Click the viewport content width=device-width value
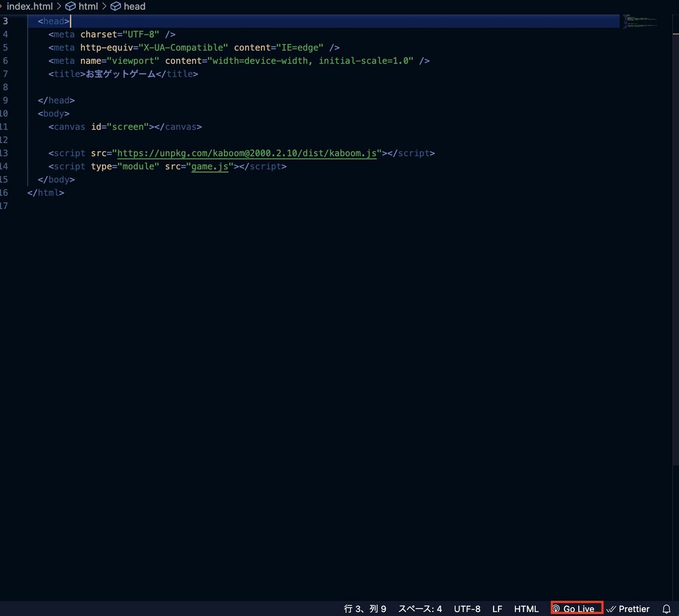 click(311, 61)
